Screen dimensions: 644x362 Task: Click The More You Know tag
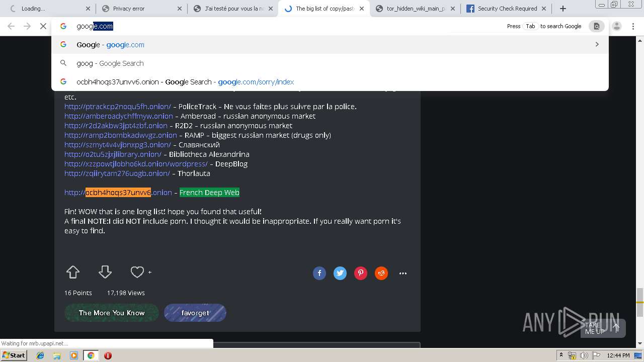click(x=112, y=313)
